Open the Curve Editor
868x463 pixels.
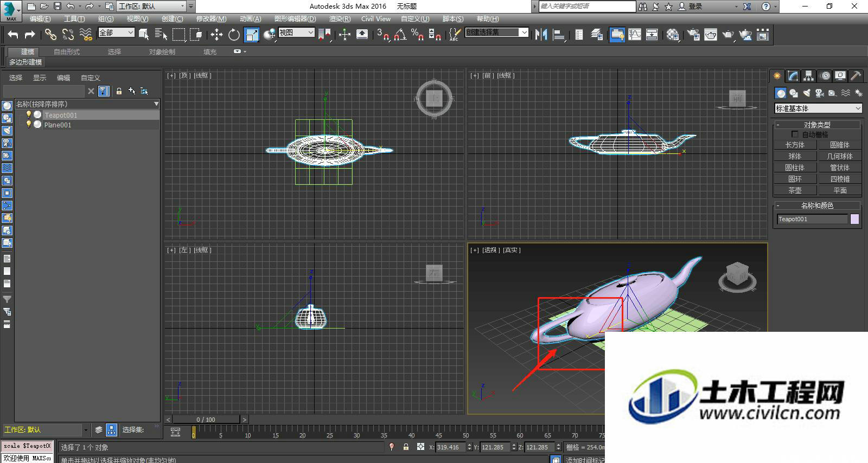pyautogui.click(x=634, y=35)
